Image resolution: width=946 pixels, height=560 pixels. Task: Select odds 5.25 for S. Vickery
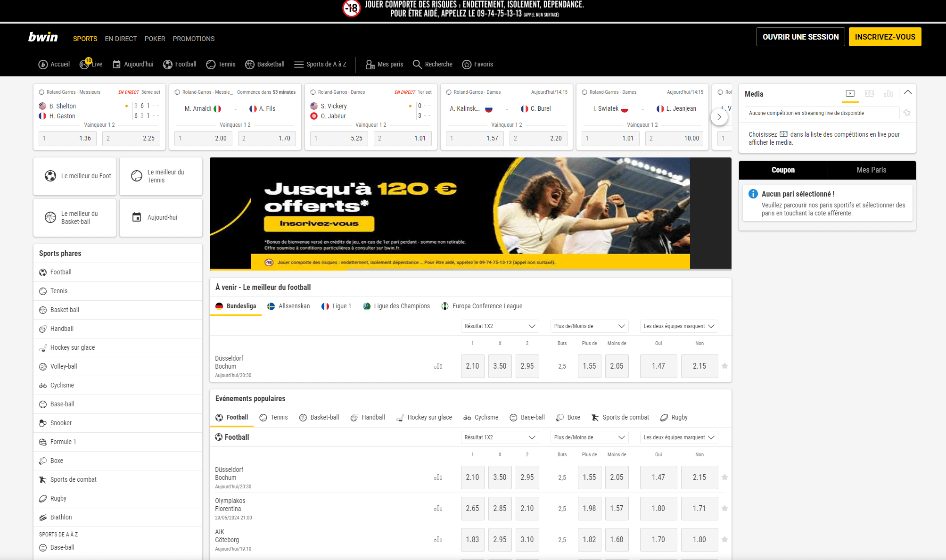339,138
